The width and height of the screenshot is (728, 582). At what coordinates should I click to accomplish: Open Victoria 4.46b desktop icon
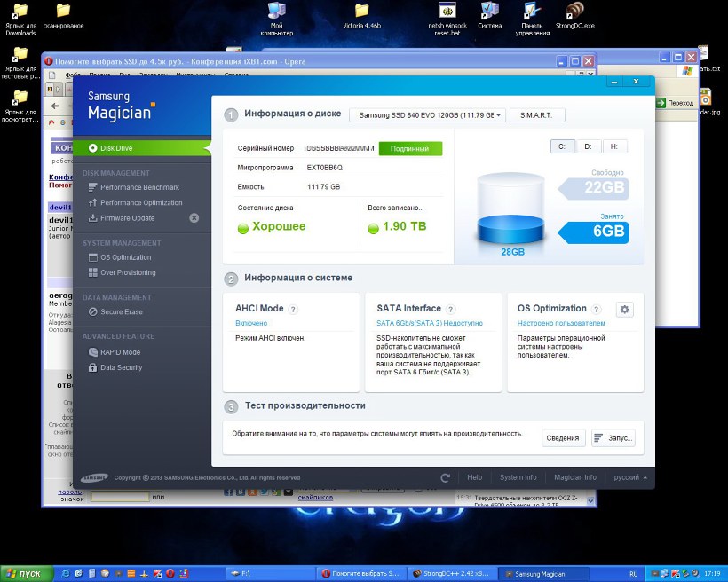pos(361,16)
